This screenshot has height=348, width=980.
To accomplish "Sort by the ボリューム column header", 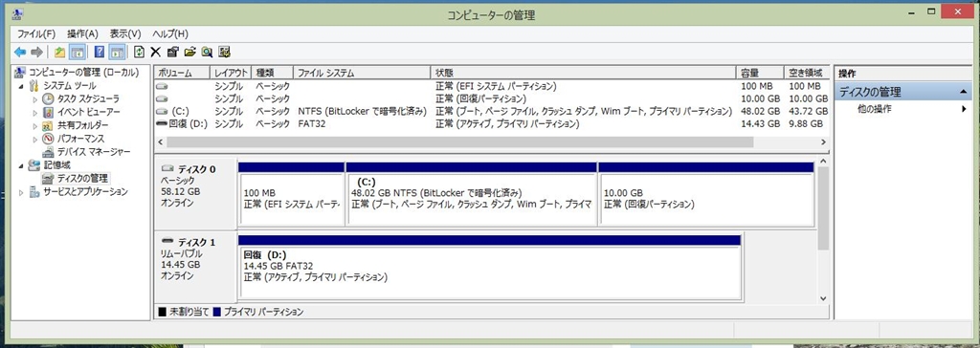I will click(x=181, y=73).
